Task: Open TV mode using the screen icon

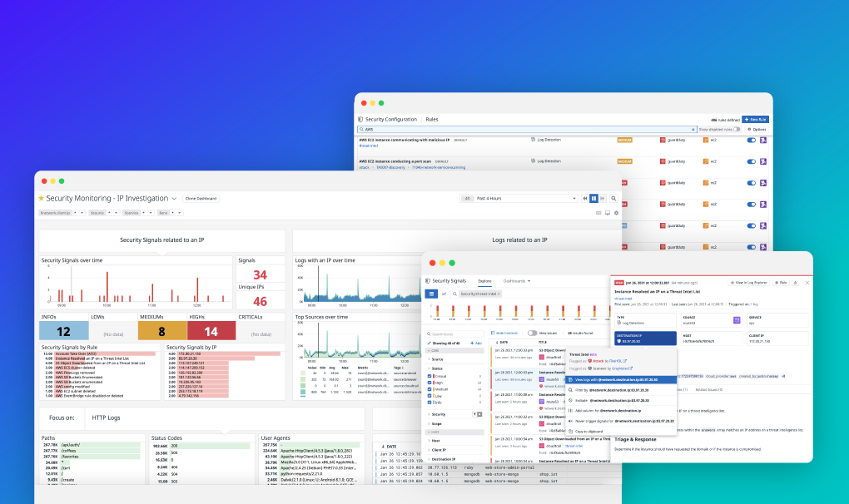Action: pyautogui.click(x=608, y=213)
